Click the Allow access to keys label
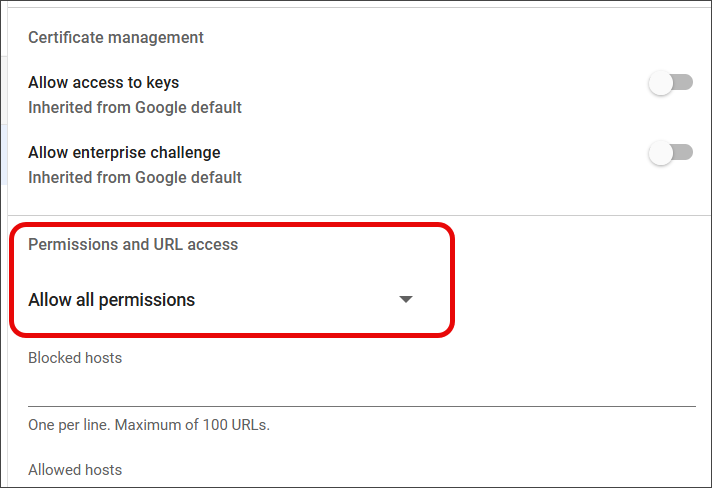712x488 pixels. tap(104, 83)
